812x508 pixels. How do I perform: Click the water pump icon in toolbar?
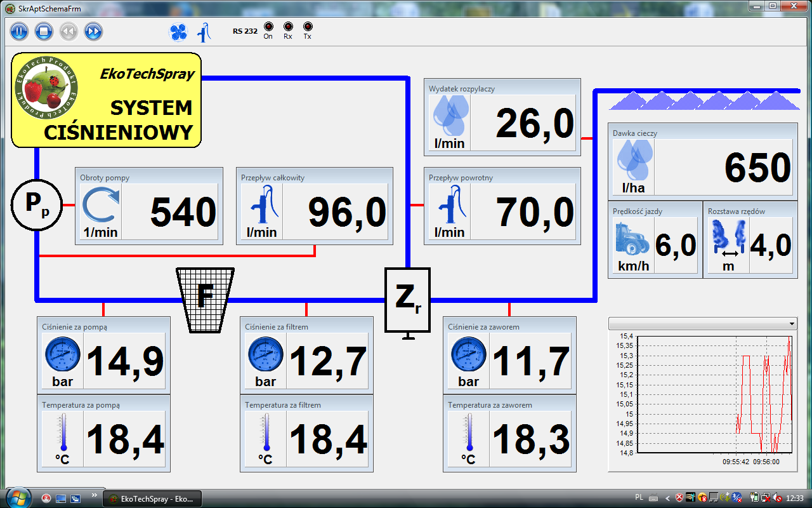pos(204,32)
